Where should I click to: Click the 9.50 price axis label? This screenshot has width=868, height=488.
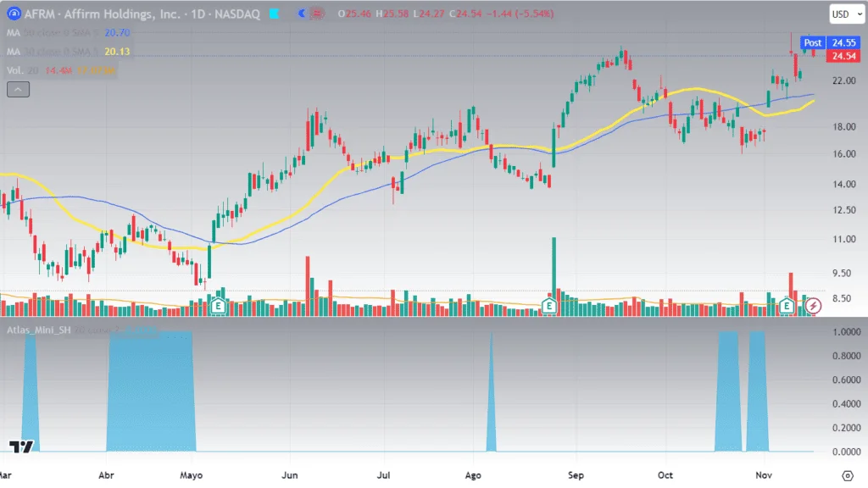coord(843,274)
